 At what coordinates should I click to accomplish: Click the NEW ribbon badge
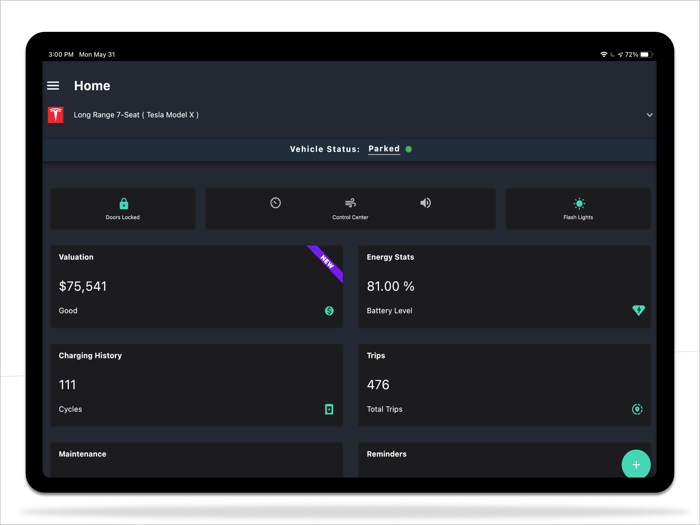point(327,262)
